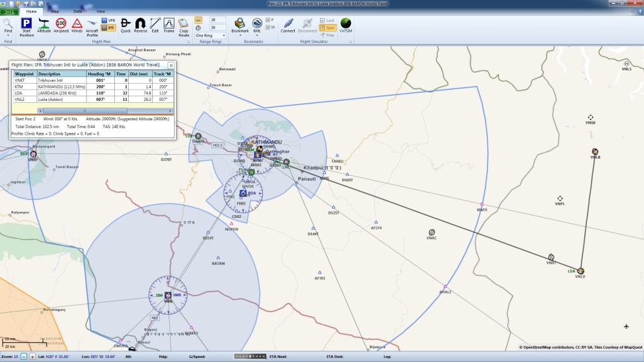Select the VFR flight rules option

coord(108,21)
